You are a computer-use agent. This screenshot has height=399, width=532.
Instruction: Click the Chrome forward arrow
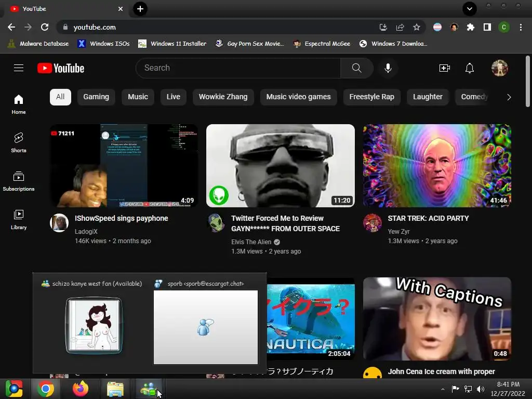point(28,27)
